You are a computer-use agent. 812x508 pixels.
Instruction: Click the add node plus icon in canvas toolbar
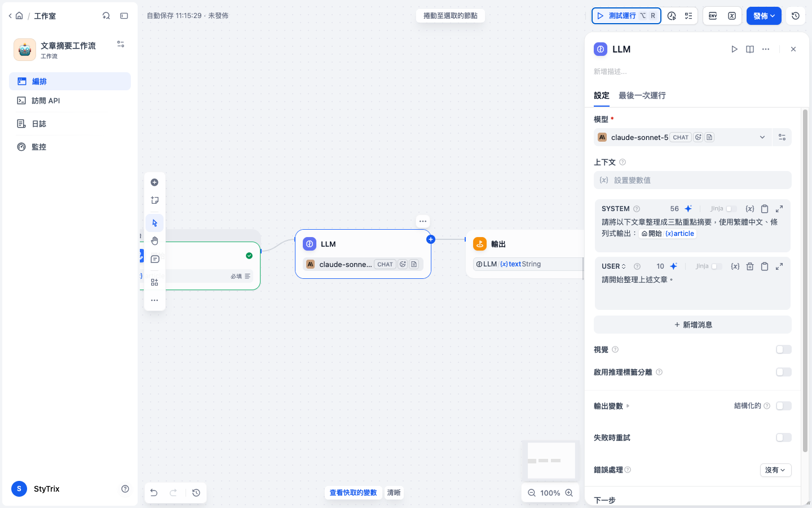click(x=155, y=182)
